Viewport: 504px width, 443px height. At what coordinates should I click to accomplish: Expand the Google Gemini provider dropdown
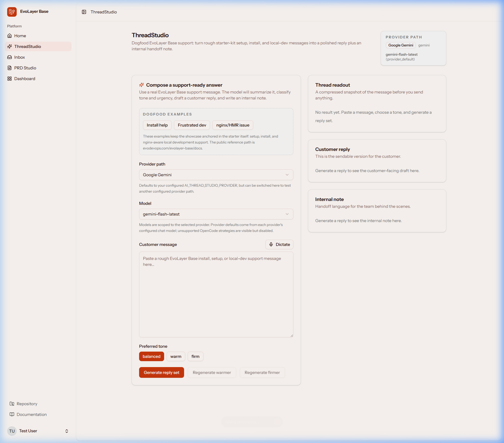click(x=216, y=175)
